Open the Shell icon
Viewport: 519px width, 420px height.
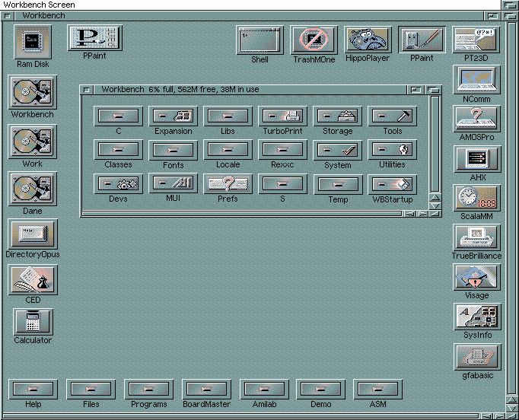pyautogui.click(x=259, y=40)
